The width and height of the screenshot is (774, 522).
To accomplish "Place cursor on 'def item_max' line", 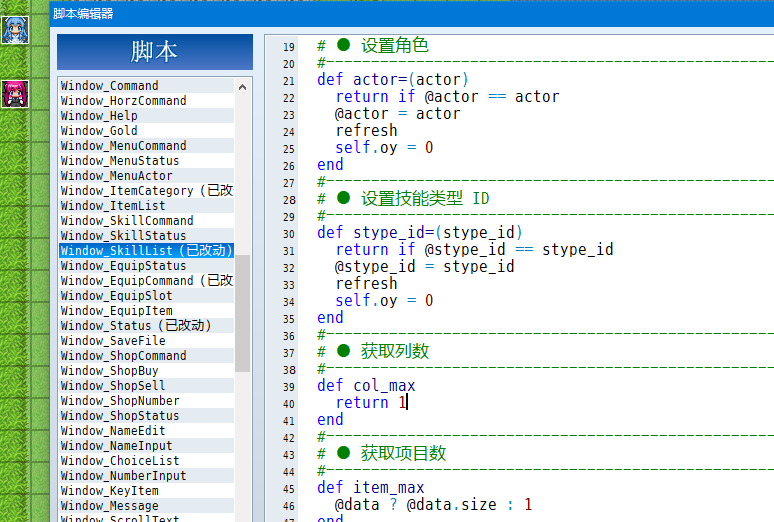I will pos(370,488).
